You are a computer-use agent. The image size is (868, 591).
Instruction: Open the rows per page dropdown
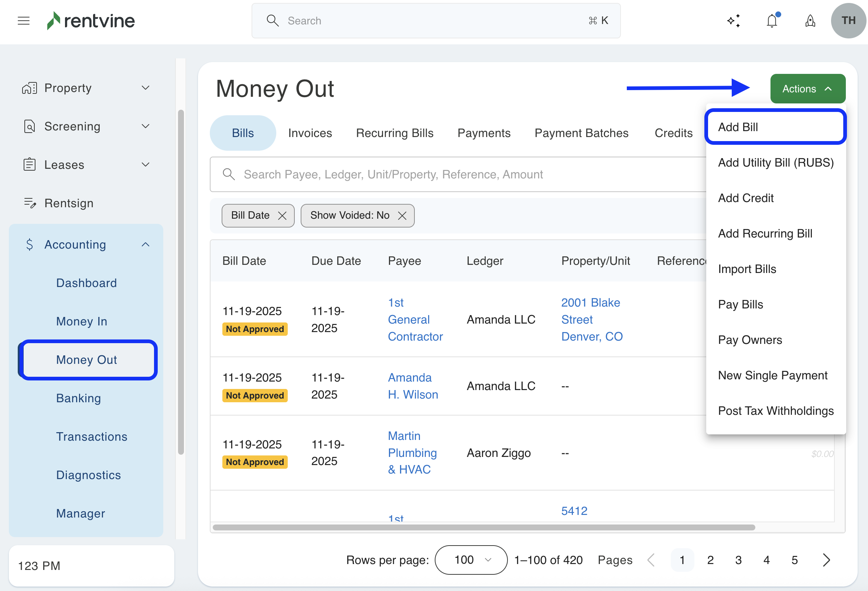[x=471, y=560]
